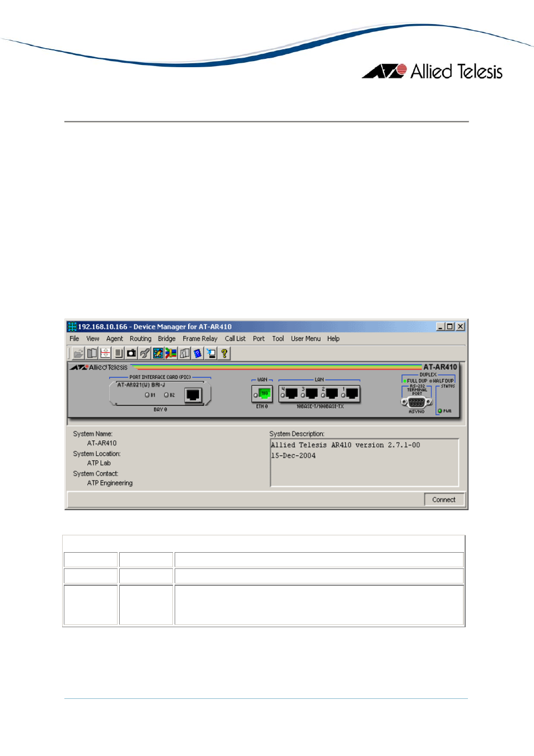
Task: Maximize the Device Manager window
Action: click(449, 326)
